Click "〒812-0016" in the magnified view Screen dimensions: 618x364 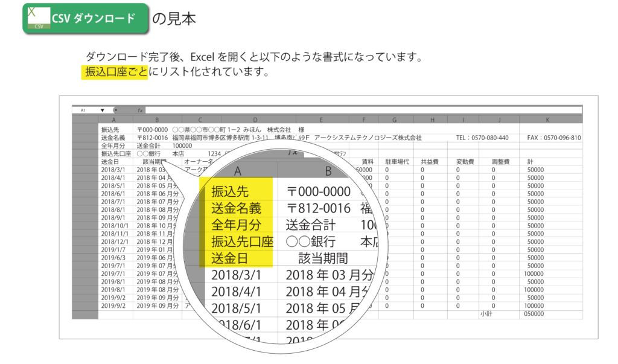coord(319,208)
